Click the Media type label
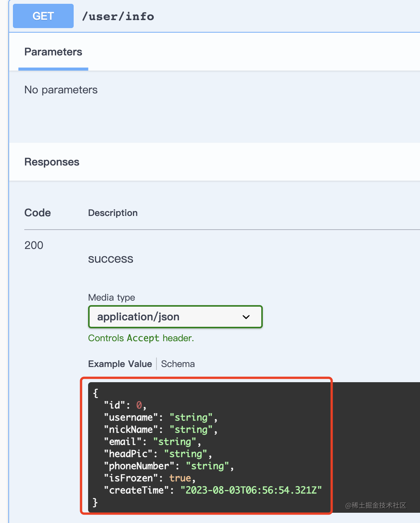 point(112,298)
